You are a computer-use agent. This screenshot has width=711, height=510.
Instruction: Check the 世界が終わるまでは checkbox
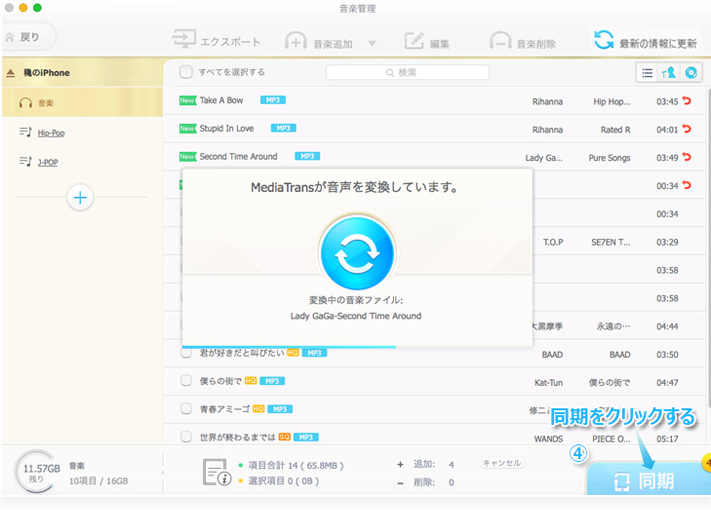(x=186, y=437)
